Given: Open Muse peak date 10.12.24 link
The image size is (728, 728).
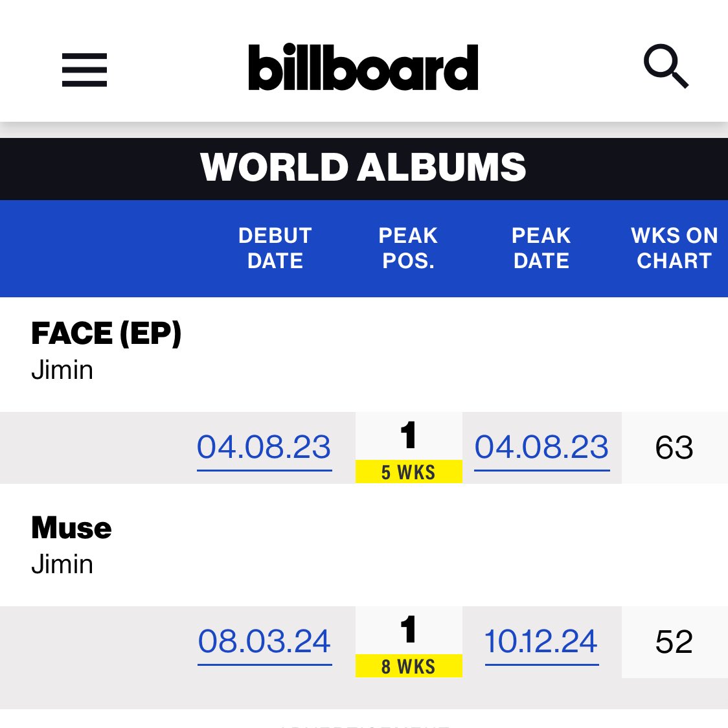Looking at the screenshot, I should (x=542, y=642).
